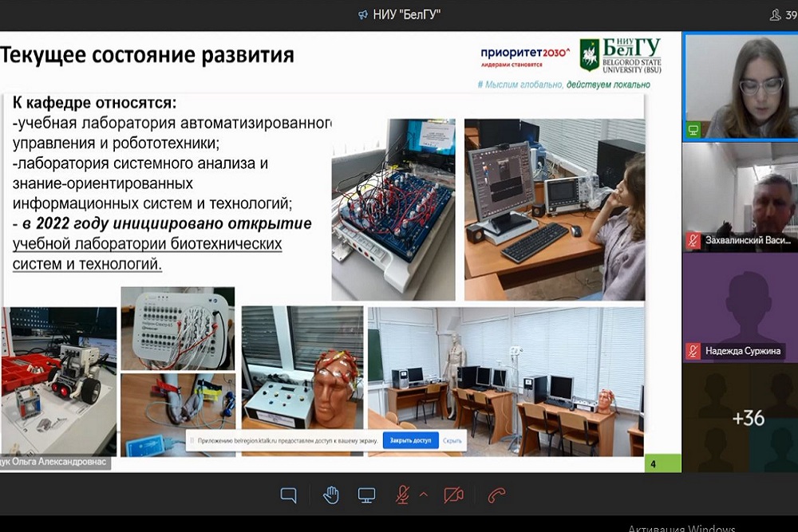Turn on the camera
The image size is (798, 532).
click(454, 495)
